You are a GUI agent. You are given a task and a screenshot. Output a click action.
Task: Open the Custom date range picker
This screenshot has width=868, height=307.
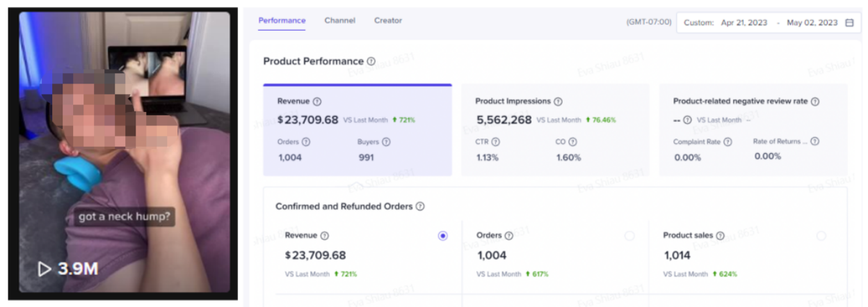click(698, 22)
